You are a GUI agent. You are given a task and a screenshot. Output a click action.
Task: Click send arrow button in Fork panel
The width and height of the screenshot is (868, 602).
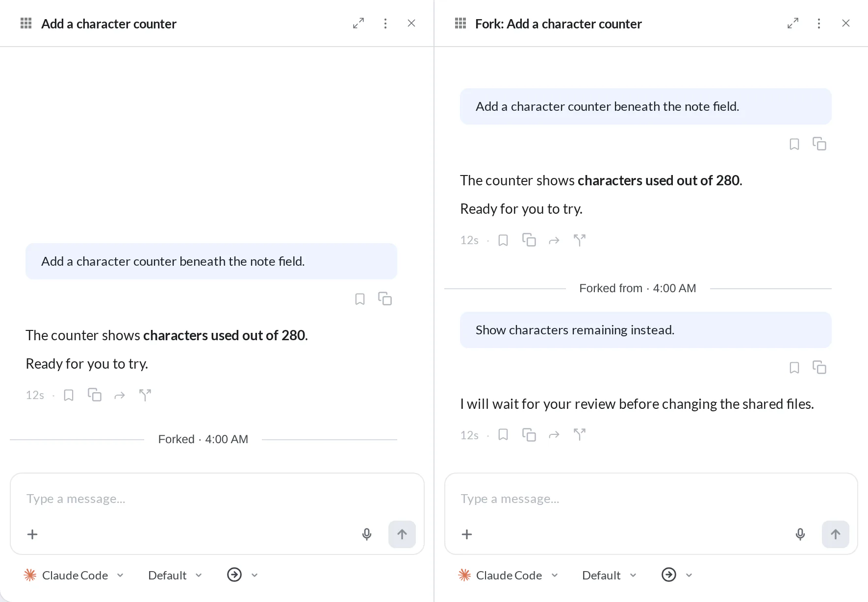(836, 534)
